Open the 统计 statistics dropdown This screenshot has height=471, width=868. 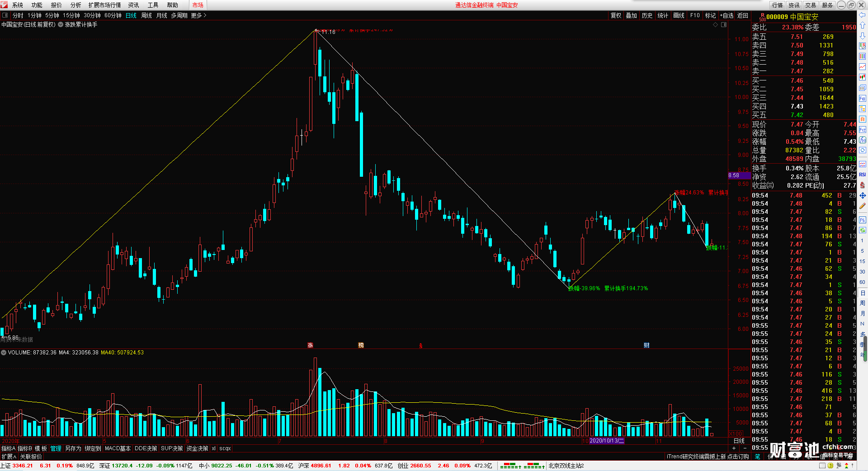(663, 15)
